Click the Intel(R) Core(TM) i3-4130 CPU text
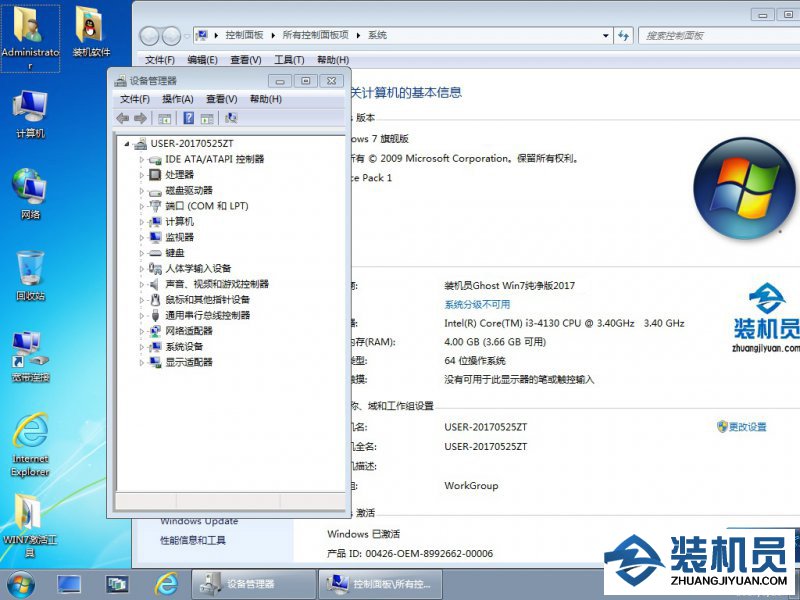This screenshot has width=800, height=600. pos(564,323)
